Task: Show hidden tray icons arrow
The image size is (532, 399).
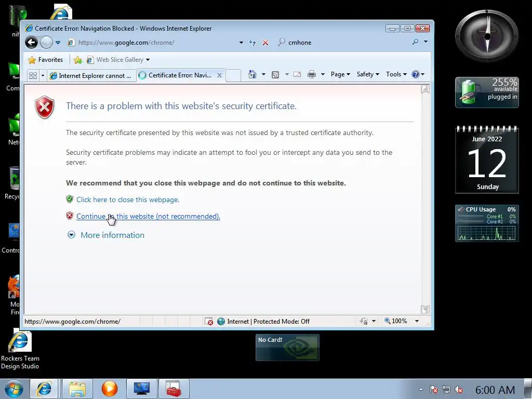Action: coord(421,390)
